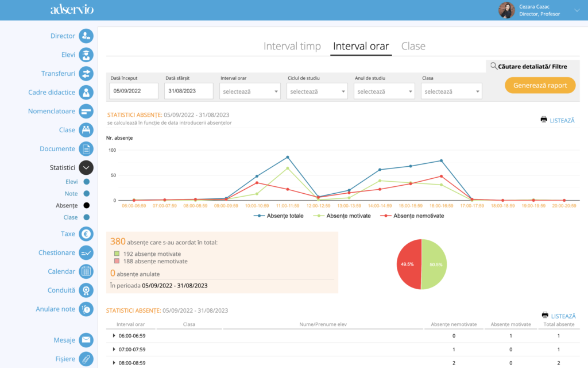Click Căutare detaliată/ Filtre link
This screenshot has width=588, height=368.
(528, 67)
